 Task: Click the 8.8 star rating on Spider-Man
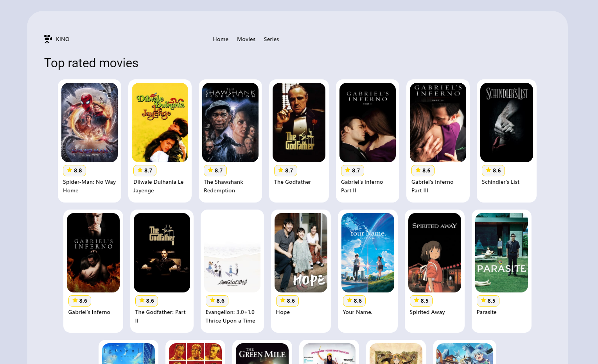click(74, 170)
